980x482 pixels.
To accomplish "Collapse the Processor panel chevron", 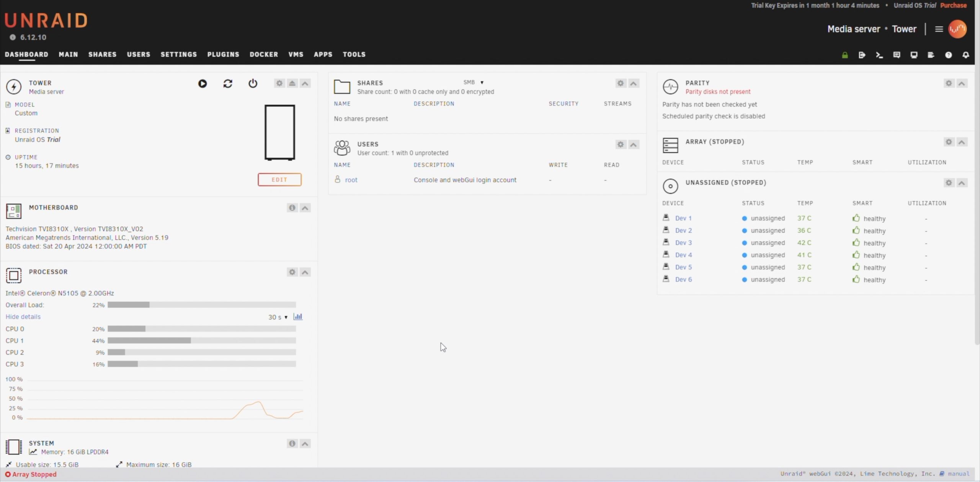I will click(305, 272).
